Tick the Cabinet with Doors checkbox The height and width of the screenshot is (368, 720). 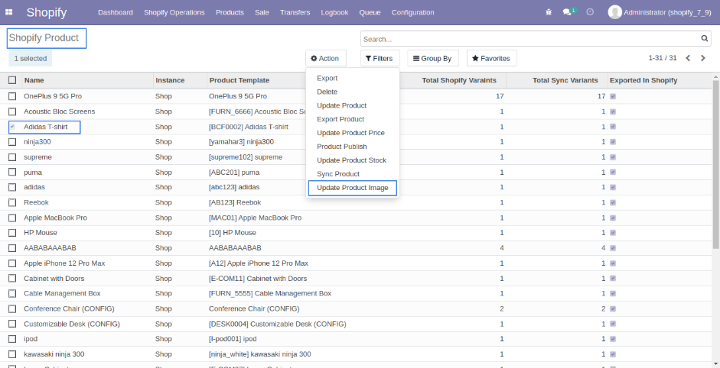tap(12, 278)
